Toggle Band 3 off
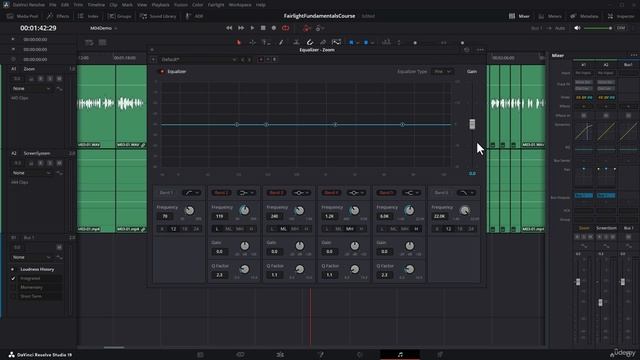 [x=276, y=193]
